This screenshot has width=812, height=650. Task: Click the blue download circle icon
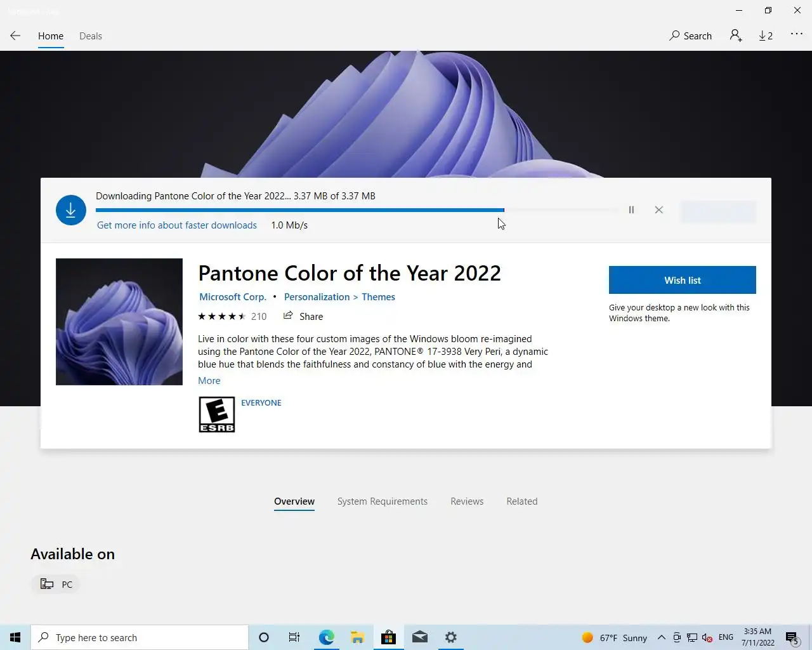[71, 210]
